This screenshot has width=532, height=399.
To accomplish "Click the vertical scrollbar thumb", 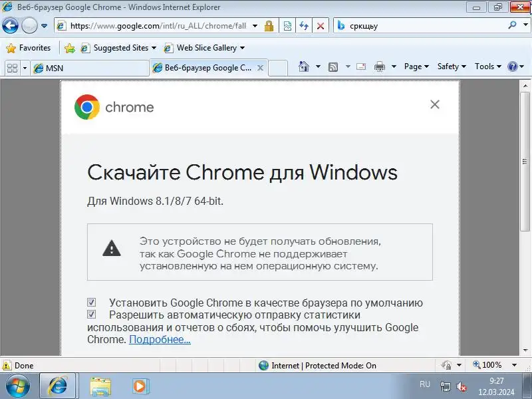I will (525, 162).
